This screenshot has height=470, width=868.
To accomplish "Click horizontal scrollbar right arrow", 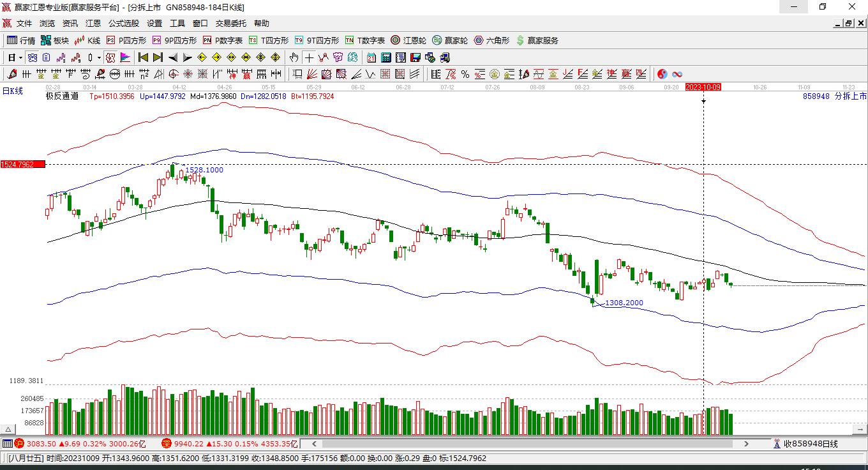I will [x=746, y=444].
